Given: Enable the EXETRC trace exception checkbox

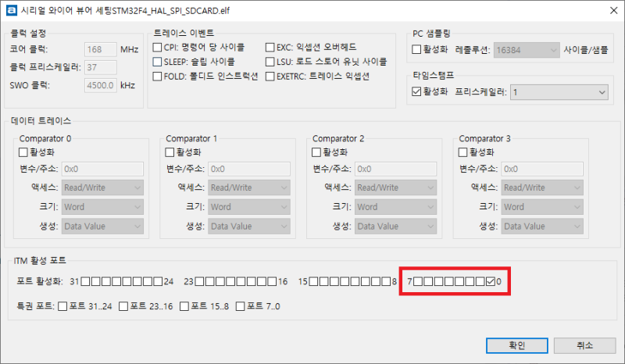Looking at the screenshot, I should pyautogui.click(x=270, y=76).
